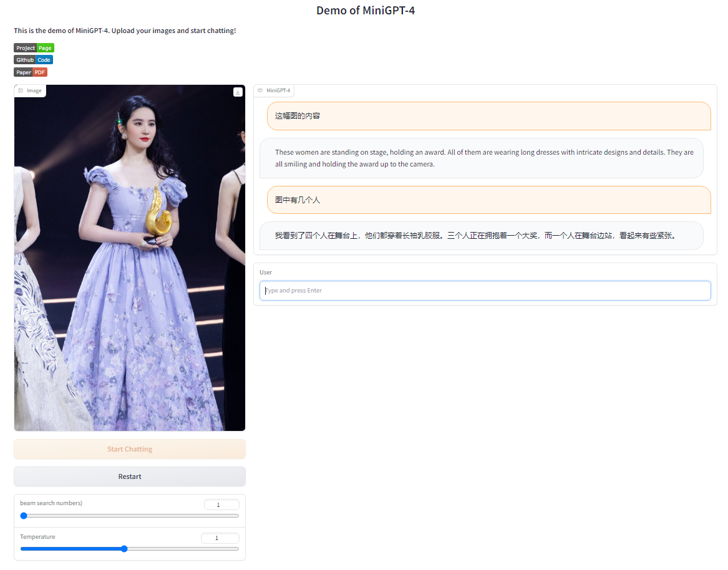Viewport: 728px width, 570px height.
Task: Open the Paper PDF link
Action: pyautogui.click(x=30, y=72)
